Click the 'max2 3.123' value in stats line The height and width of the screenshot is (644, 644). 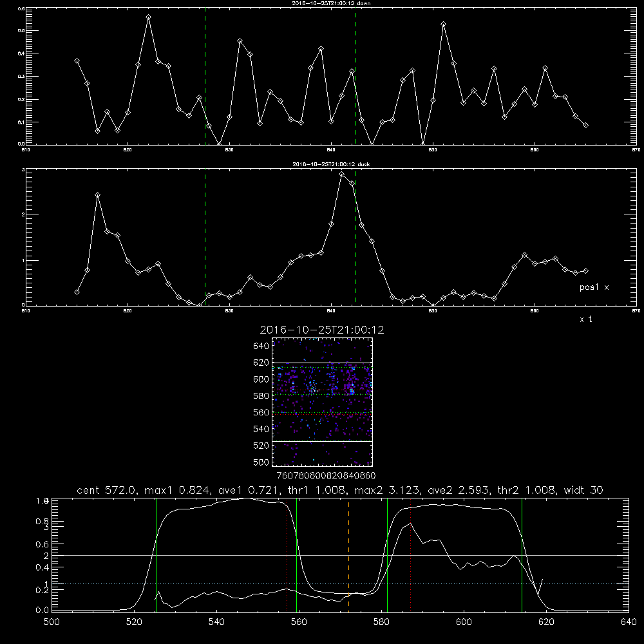point(386,490)
